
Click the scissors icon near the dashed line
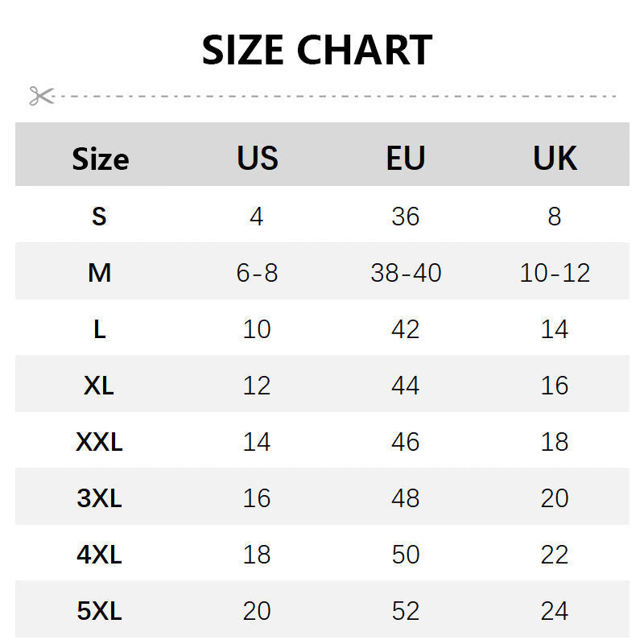(42, 96)
